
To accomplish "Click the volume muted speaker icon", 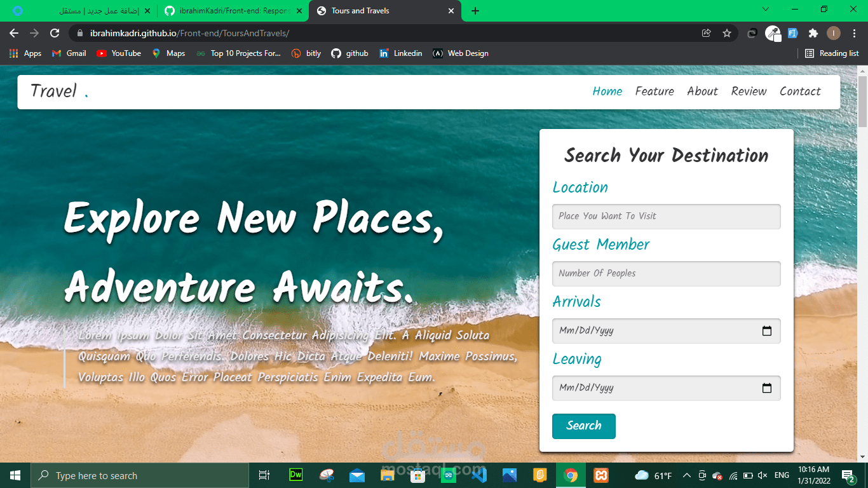I will (x=763, y=475).
